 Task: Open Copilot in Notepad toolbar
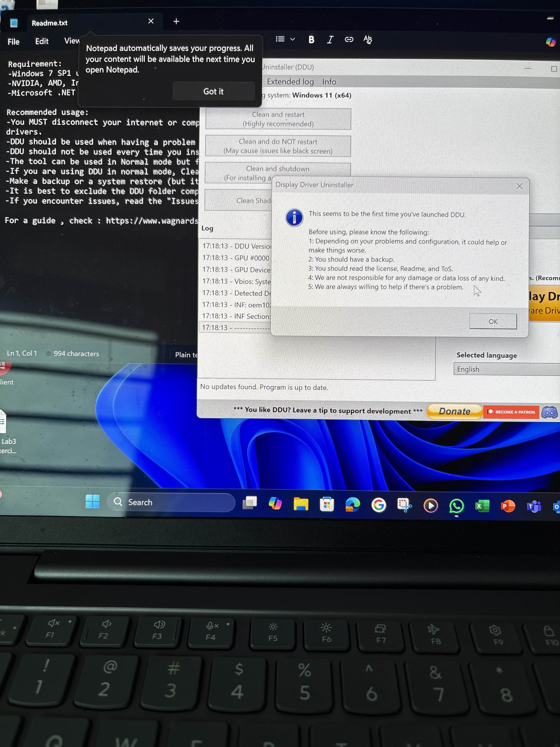click(551, 42)
